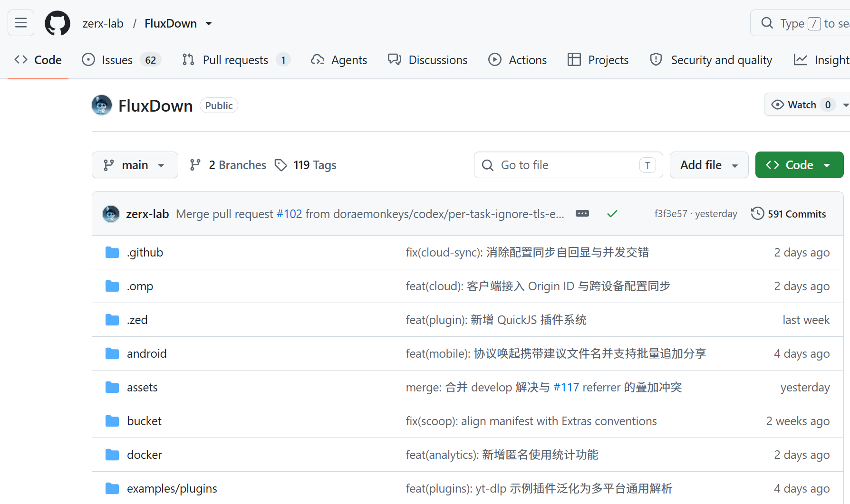
Task: Open the Agents tab
Action: pyautogui.click(x=339, y=60)
